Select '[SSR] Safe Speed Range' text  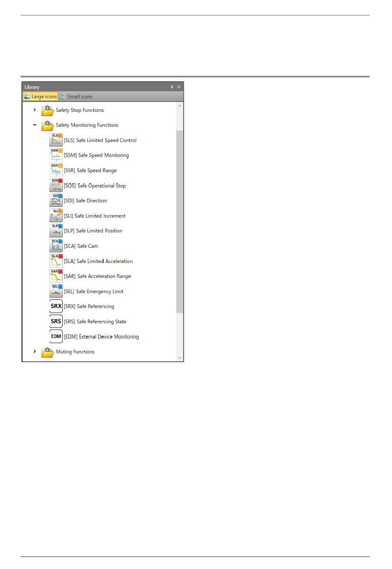click(x=90, y=171)
